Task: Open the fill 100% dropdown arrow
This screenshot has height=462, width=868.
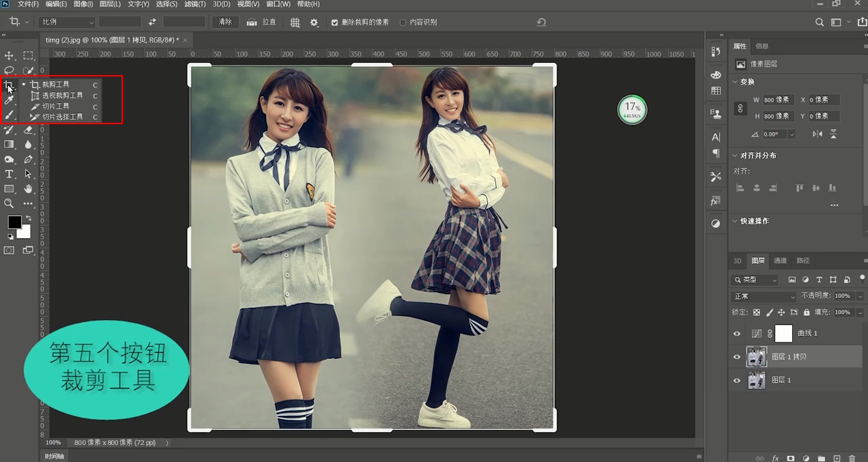Action: coord(859,313)
